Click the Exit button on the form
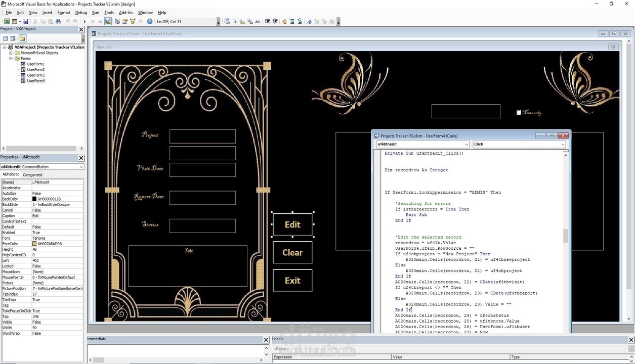Viewport: 635px width, 364px height. coord(292,280)
